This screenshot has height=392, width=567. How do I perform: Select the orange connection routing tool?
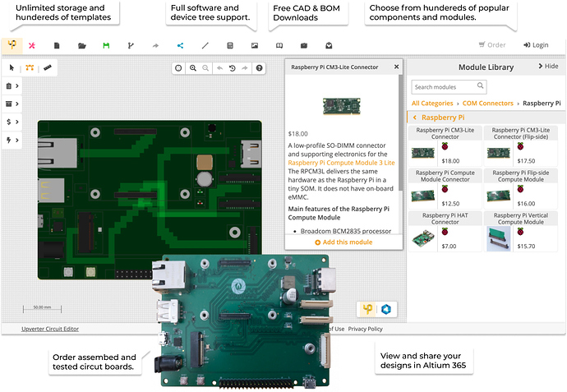click(x=30, y=67)
